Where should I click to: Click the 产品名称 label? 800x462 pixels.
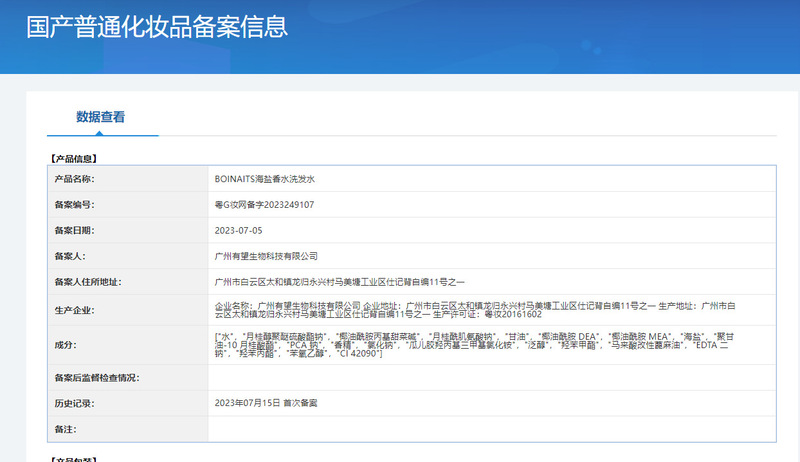pyautogui.click(x=74, y=179)
